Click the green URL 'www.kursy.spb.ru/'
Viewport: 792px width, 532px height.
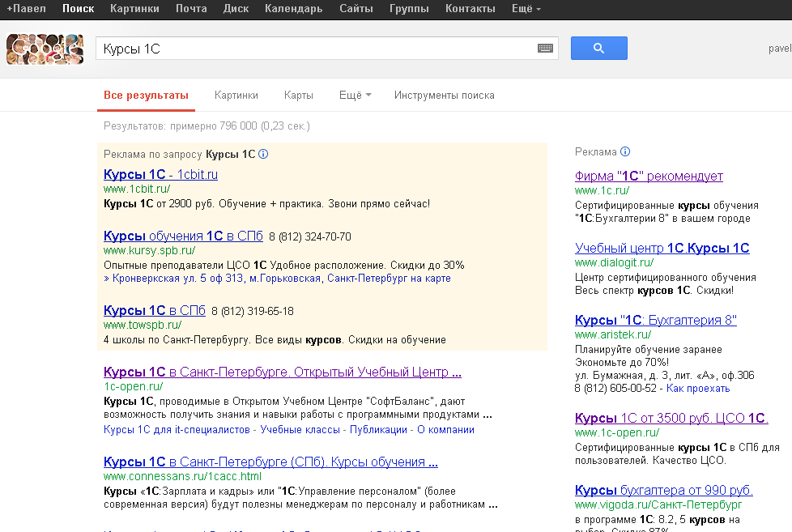click(x=150, y=250)
